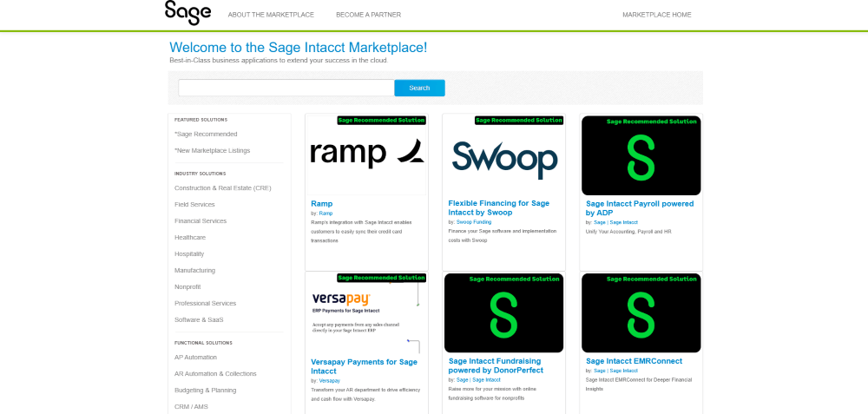Click 'Unify Your Accounting, Payroll and HR' text
This screenshot has width=868, height=414.
(x=628, y=232)
